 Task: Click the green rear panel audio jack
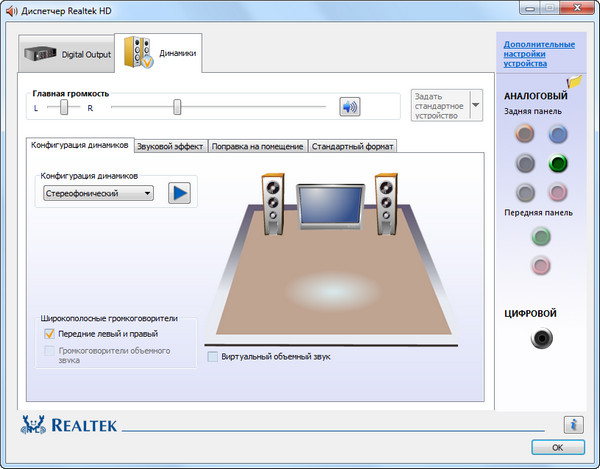pos(558,163)
